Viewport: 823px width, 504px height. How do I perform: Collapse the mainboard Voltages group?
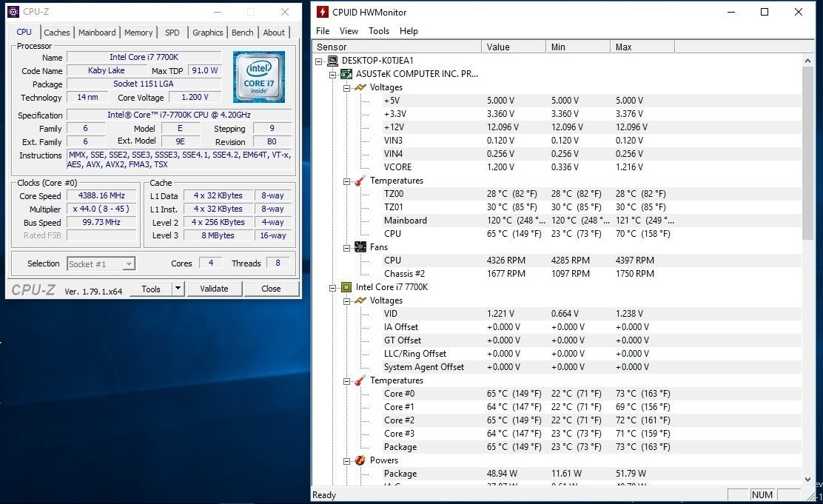pos(346,87)
